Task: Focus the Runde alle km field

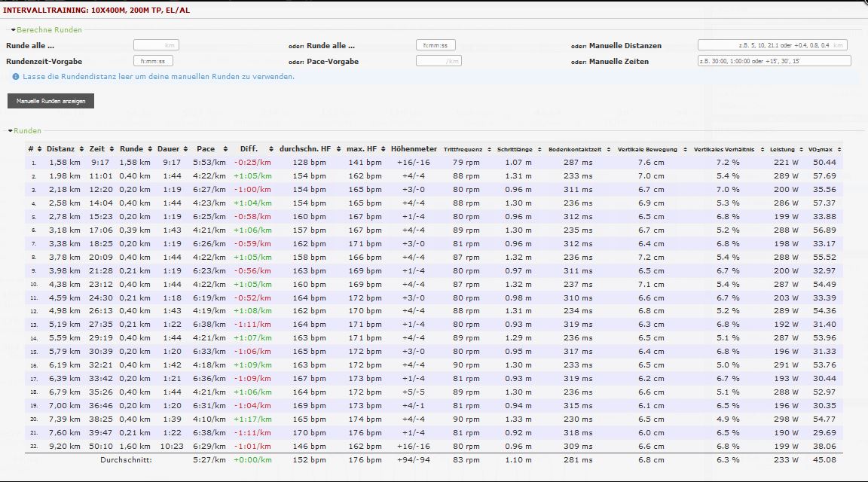Action: pos(155,46)
